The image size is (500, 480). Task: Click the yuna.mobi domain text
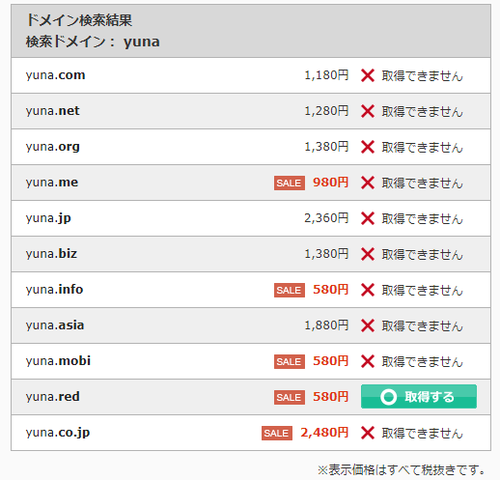coord(58,361)
